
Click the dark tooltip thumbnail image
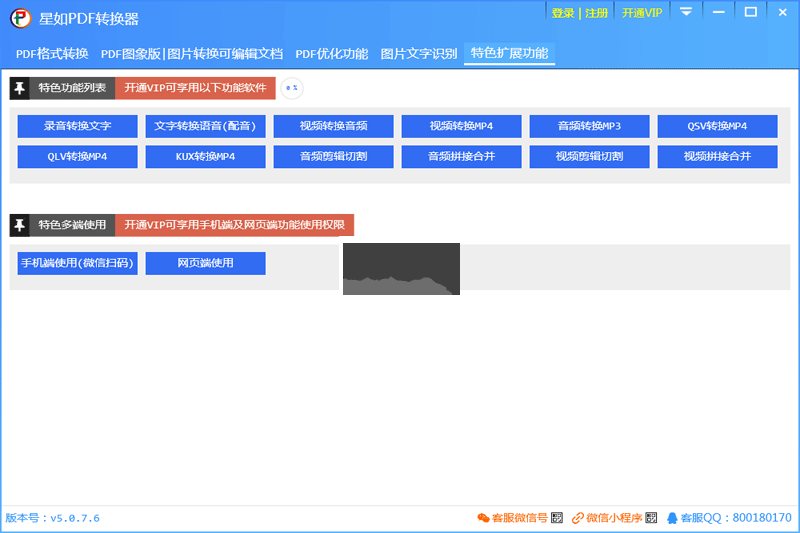401,269
